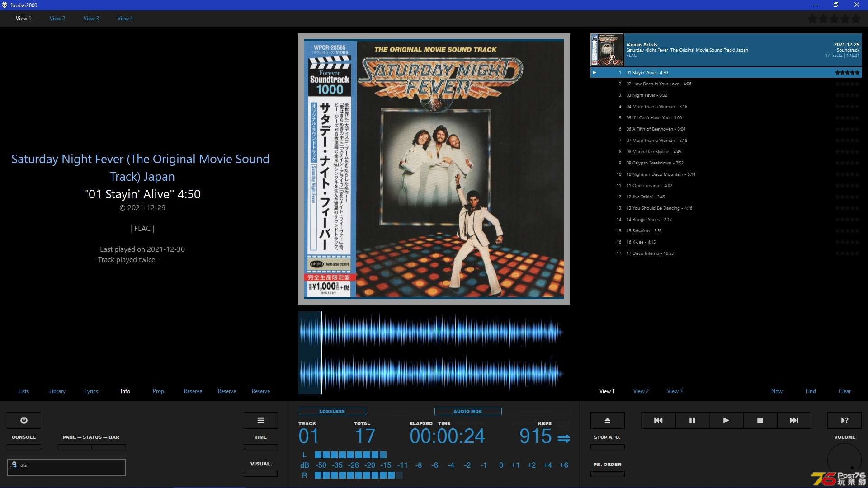868x488 pixels.
Task: Open the Lists panel tab
Action: point(24,391)
